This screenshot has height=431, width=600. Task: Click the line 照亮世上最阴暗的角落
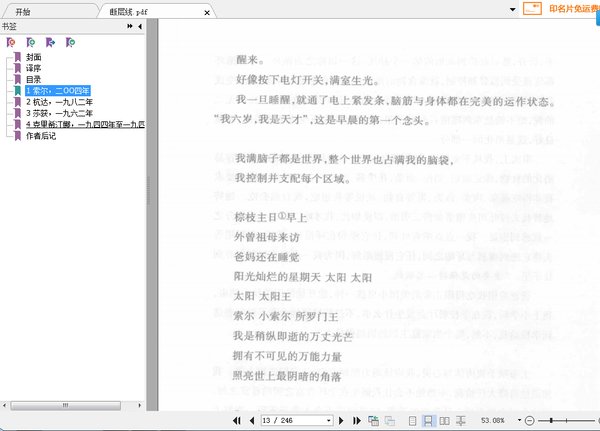[x=287, y=376]
